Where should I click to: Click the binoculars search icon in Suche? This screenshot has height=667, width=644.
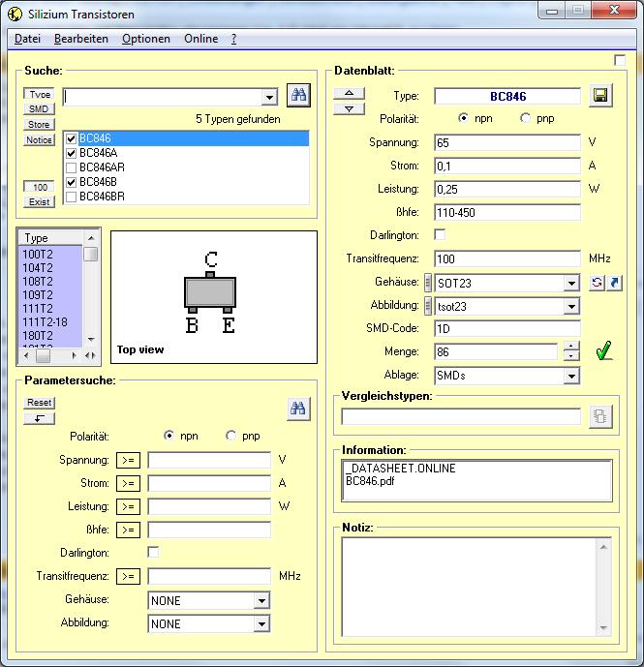298,95
